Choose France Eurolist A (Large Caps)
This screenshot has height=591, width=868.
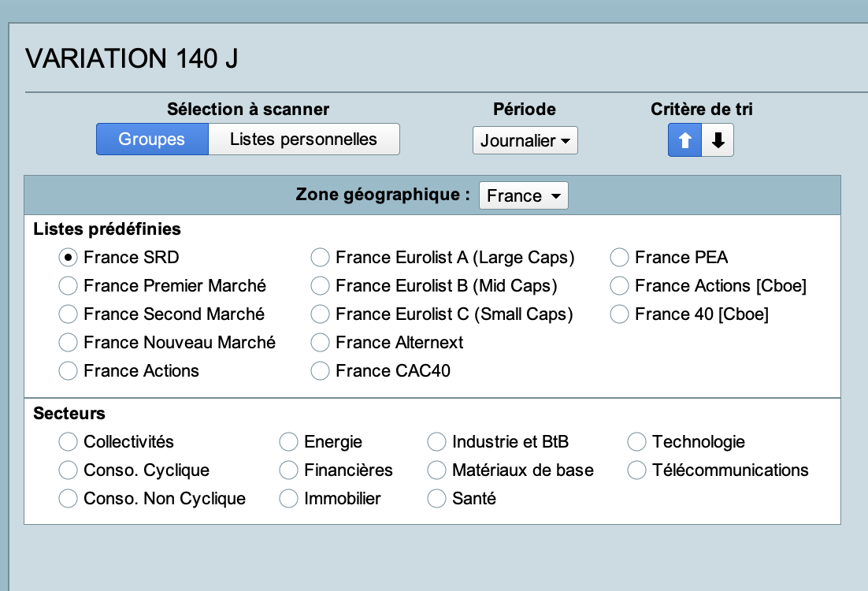coord(321,258)
